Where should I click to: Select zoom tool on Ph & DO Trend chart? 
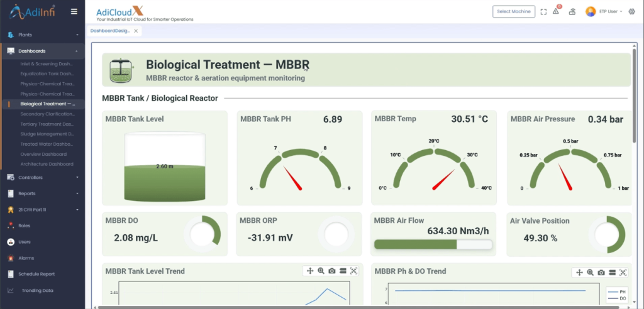coord(590,273)
